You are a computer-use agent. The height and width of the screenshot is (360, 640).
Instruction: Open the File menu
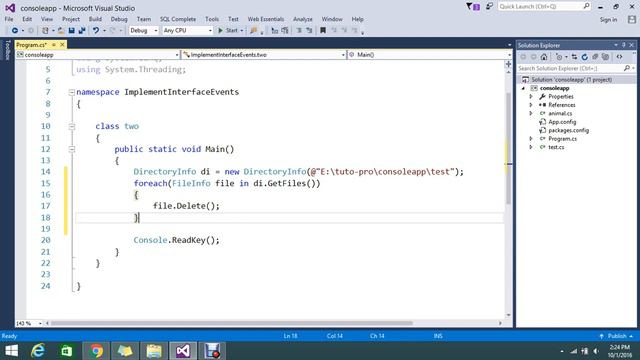click(9, 19)
